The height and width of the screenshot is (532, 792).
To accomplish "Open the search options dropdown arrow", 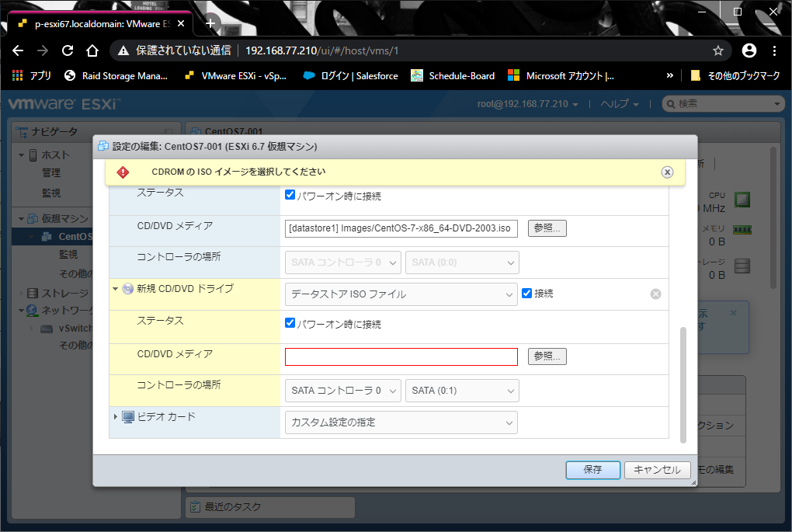I will coord(777,104).
